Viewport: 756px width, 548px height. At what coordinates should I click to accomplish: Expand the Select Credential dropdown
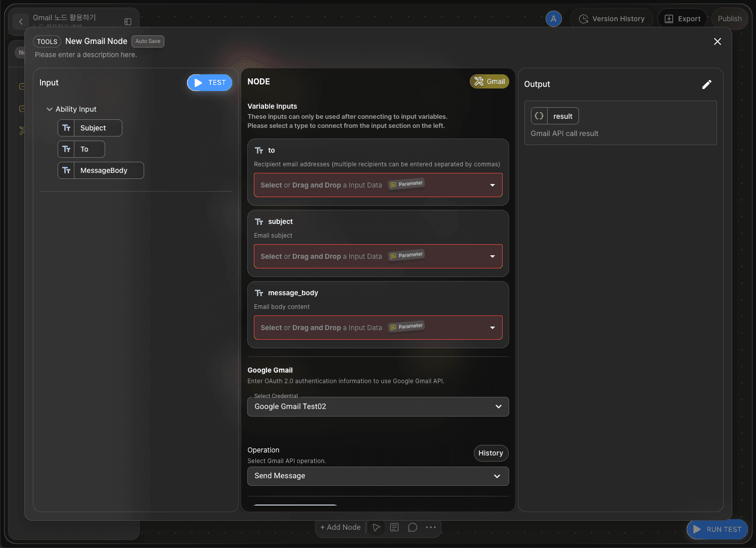pos(378,406)
